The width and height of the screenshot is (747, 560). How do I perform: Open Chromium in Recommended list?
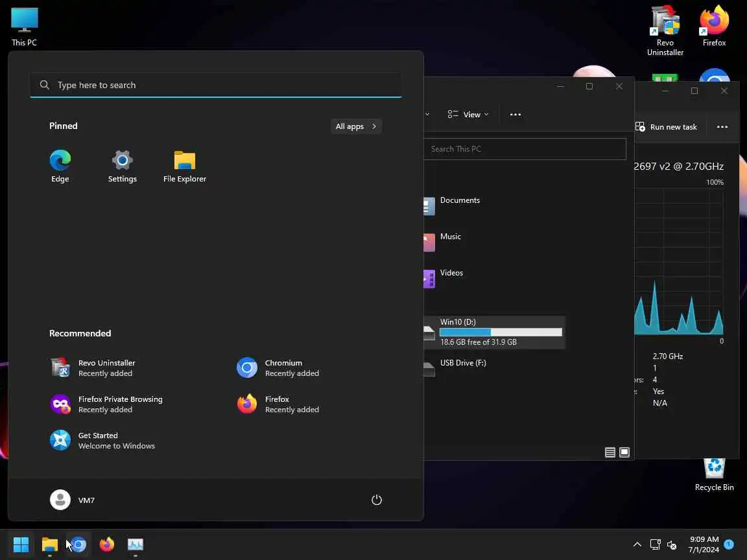pyautogui.click(x=278, y=367)
